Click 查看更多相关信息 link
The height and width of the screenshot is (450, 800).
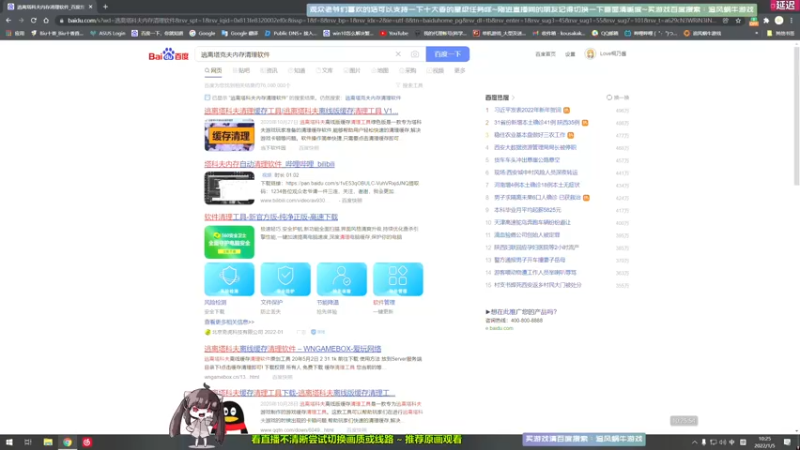click(229, 322)
